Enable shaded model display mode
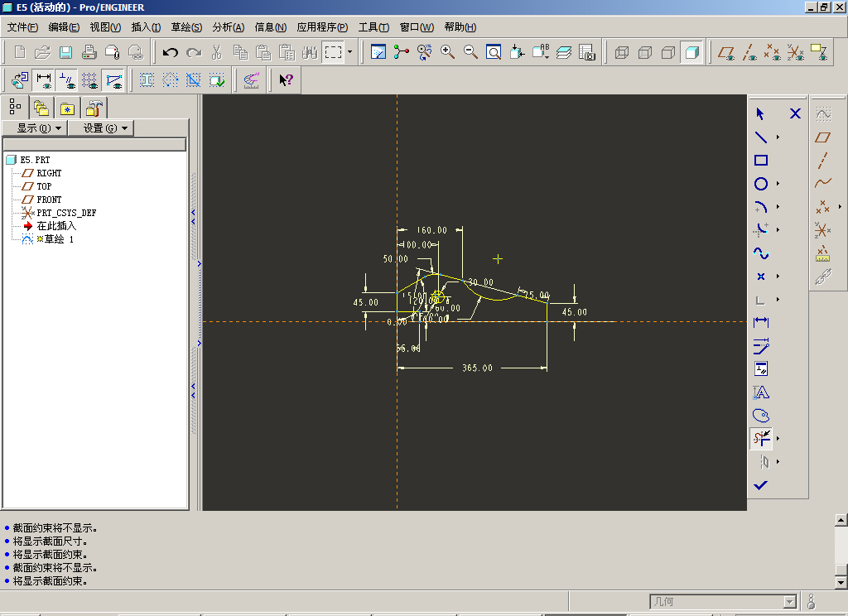This screenshot has height=616, width=848. coord(691,52)
